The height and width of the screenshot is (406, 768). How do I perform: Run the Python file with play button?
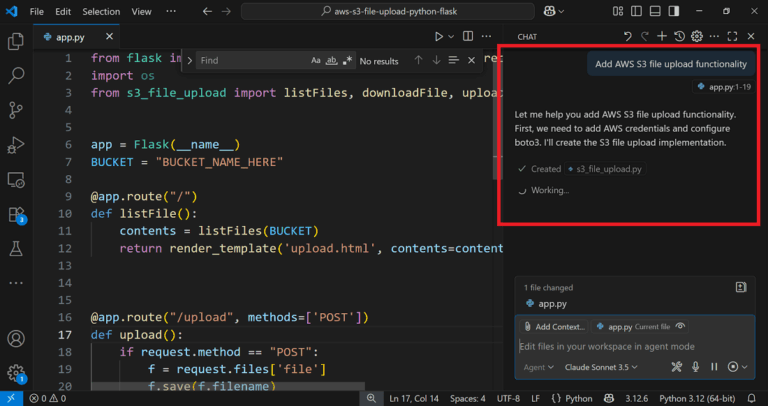tap(439, 37)
